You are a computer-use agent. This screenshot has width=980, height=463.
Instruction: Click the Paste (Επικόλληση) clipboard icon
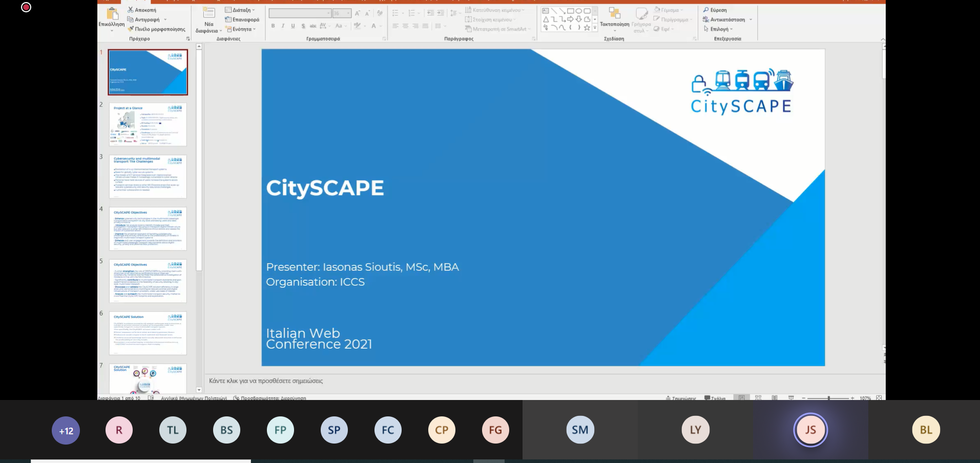pos(112,14)
